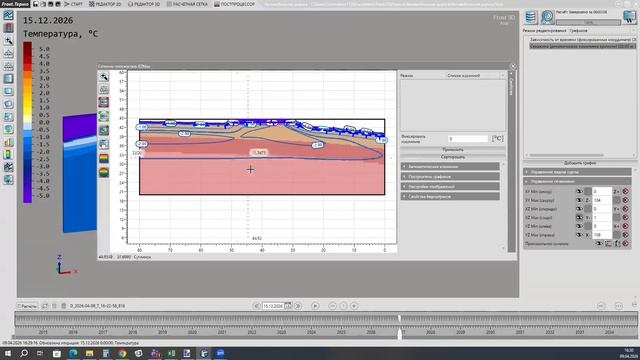Click the globe-like icon in left sidebar
This screenshot has width=640, height=360.
click(8, 129)
